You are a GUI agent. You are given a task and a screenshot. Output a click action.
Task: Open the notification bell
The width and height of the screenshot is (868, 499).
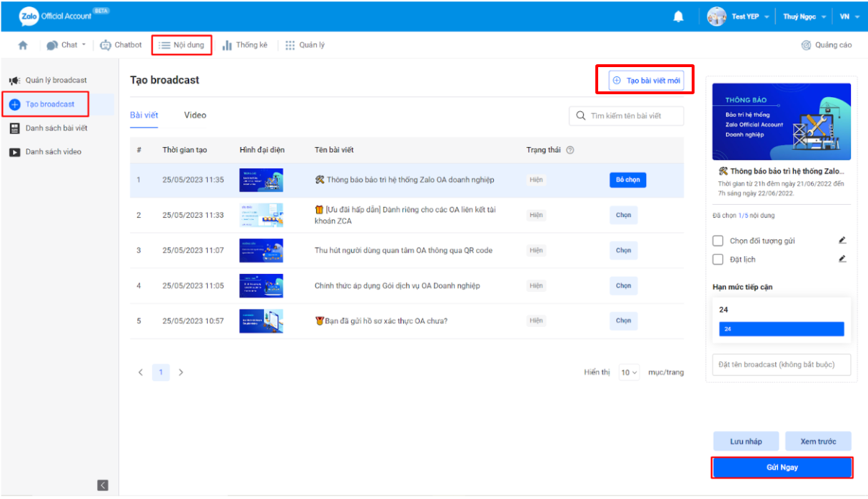point(679,16)
